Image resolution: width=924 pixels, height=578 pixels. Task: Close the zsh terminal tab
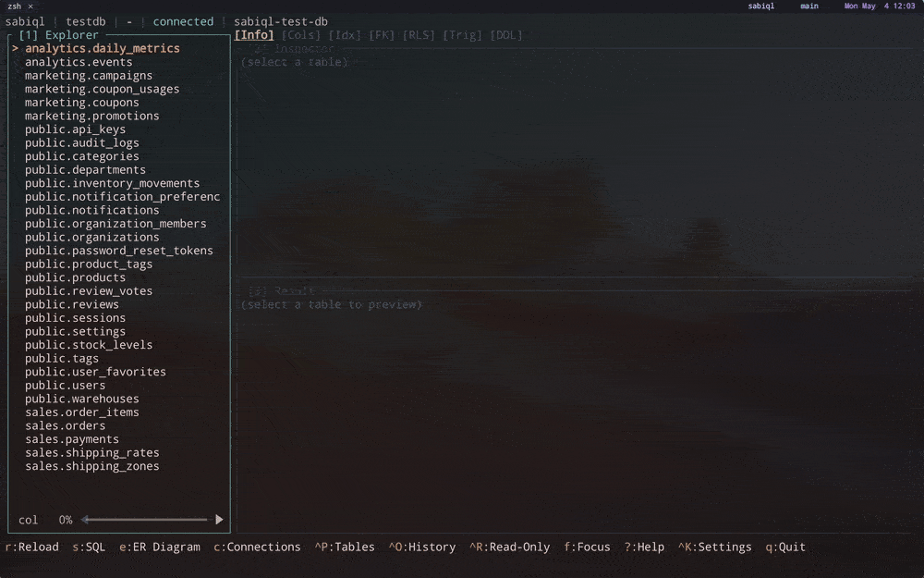pos(30,6)
